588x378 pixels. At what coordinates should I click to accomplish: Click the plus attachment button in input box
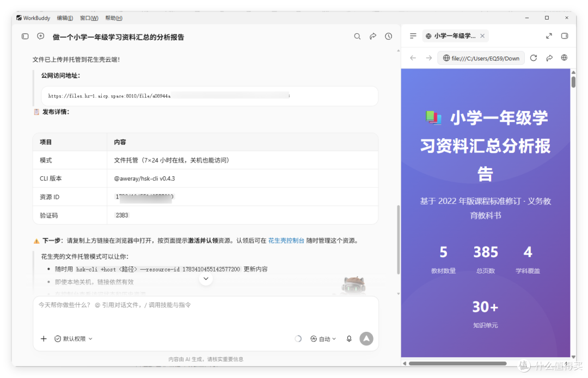pyautogui.click(x=44, y=339)
